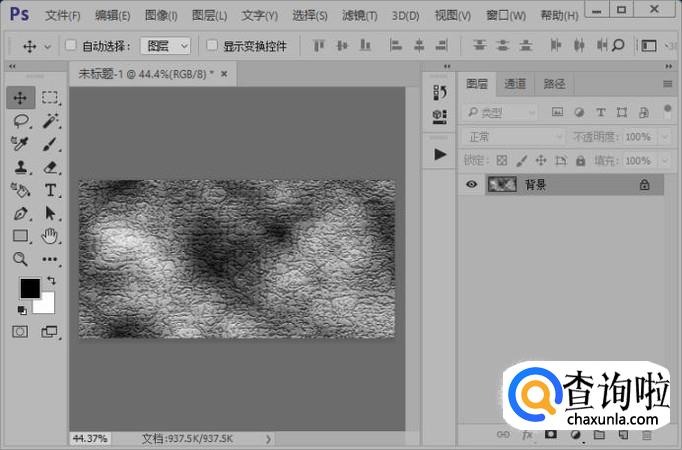Select the Hand tool
The height and width of the screenshot is (450, 682).
50,236
